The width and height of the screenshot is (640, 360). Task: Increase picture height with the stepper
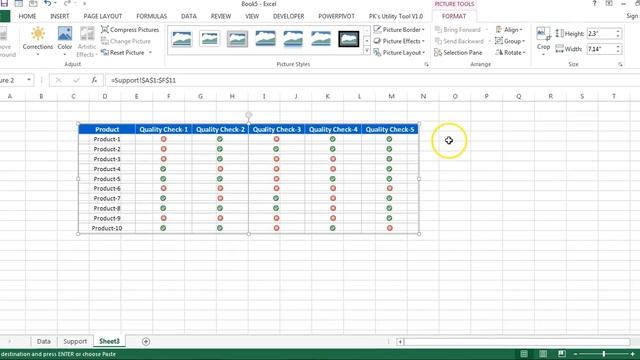click(x=618, y=31)
